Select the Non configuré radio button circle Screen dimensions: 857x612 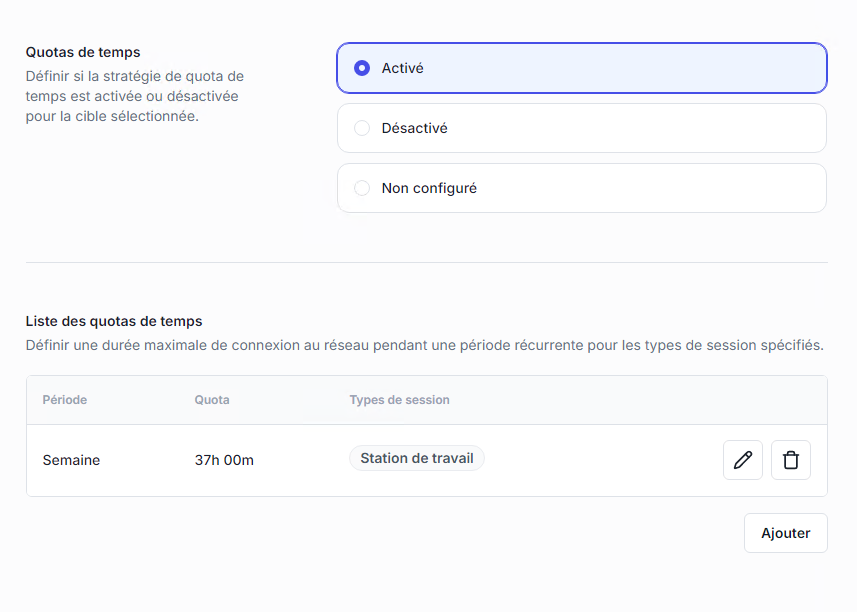click(x=362, y=188)
